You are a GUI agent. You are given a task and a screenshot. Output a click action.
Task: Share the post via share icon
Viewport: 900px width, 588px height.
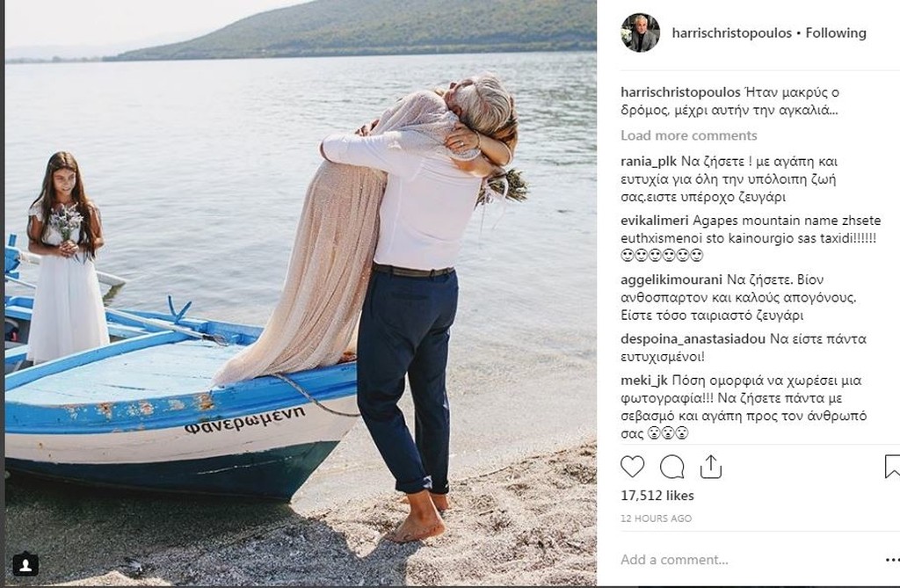(x=710, y=467)
